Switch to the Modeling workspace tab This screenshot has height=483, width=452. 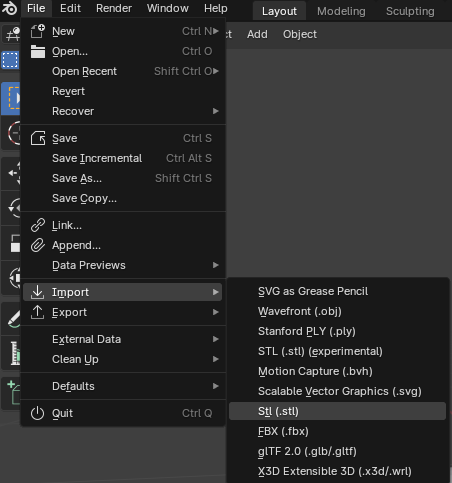tap(341, 11)
